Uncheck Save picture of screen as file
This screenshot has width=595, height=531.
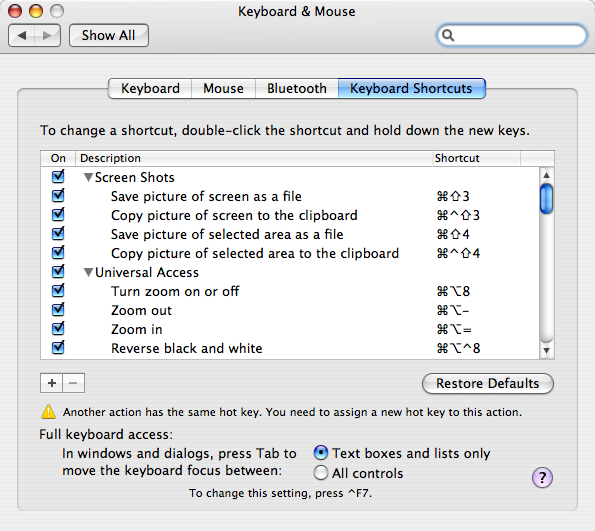click(x=58, y=196)
